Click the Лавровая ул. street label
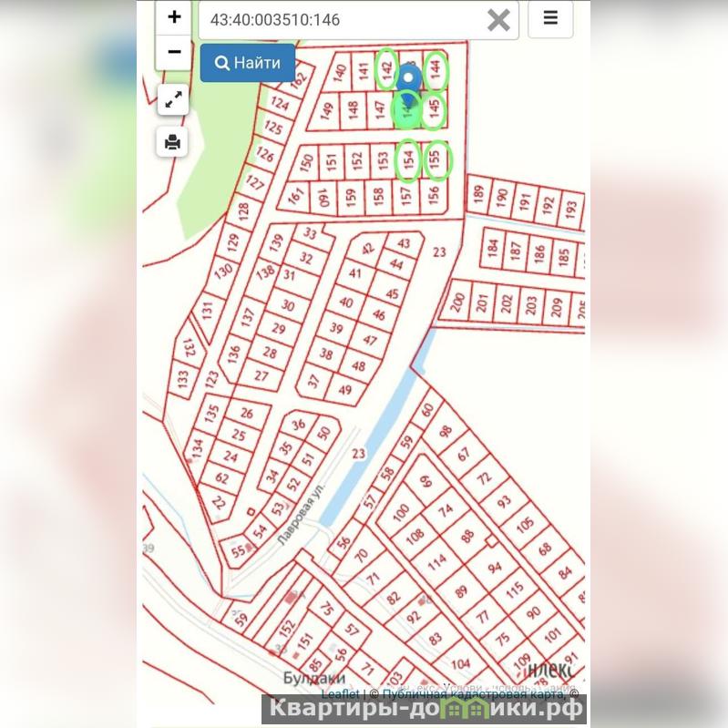The image size is (728, 728). coord(301,515)
